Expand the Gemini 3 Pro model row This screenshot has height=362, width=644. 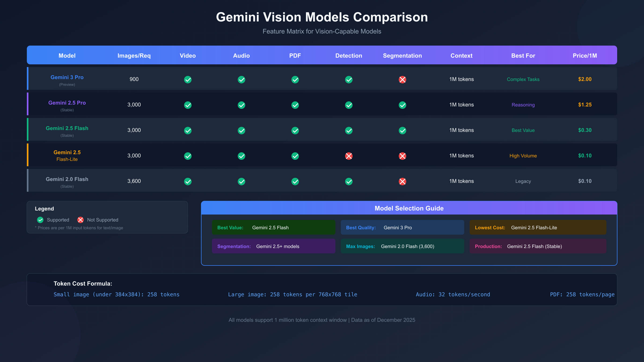coord(67,79)
